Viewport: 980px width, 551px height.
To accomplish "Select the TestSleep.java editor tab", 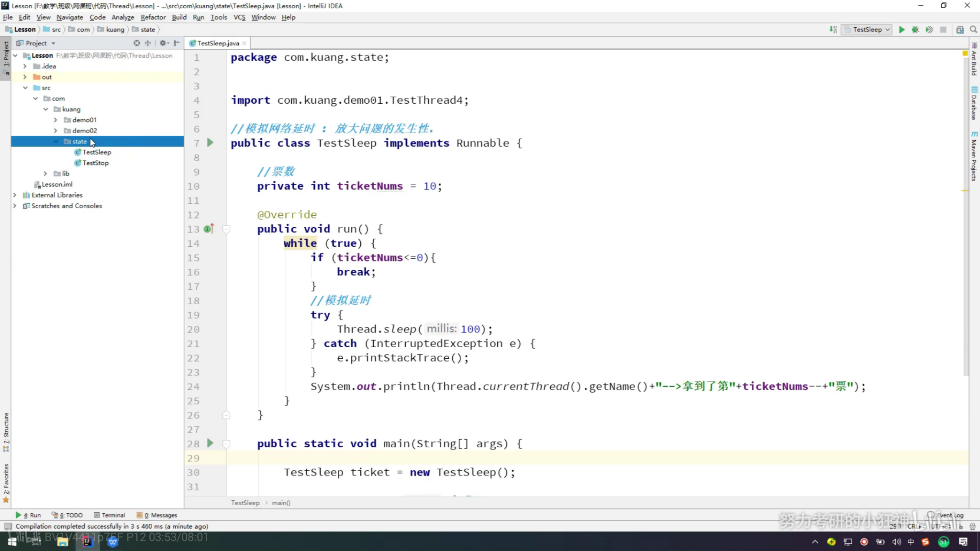I will tap(218, 44).
